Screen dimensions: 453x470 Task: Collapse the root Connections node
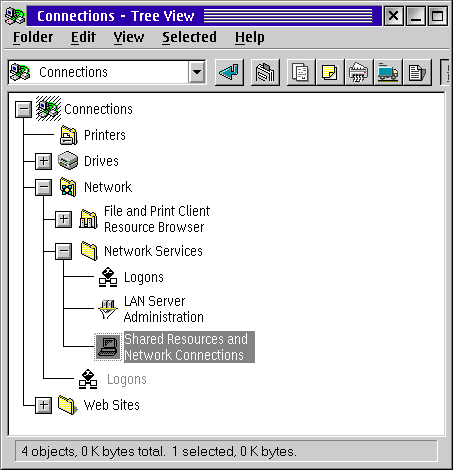(23, 109)
